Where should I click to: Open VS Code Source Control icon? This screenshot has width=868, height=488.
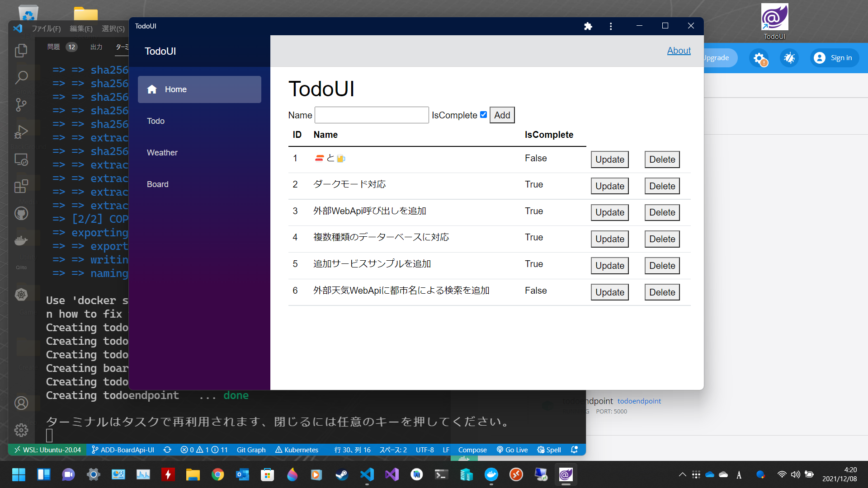point(21,105)
